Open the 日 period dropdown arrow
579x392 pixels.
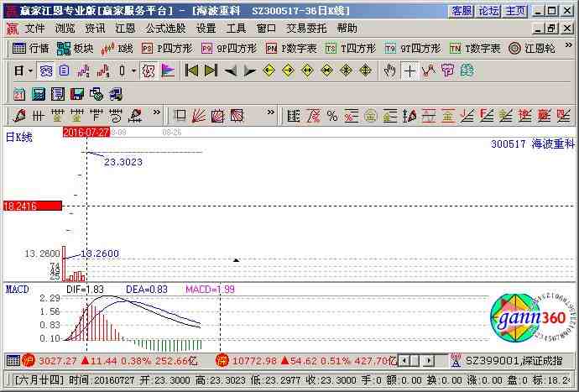click(30, 71)
